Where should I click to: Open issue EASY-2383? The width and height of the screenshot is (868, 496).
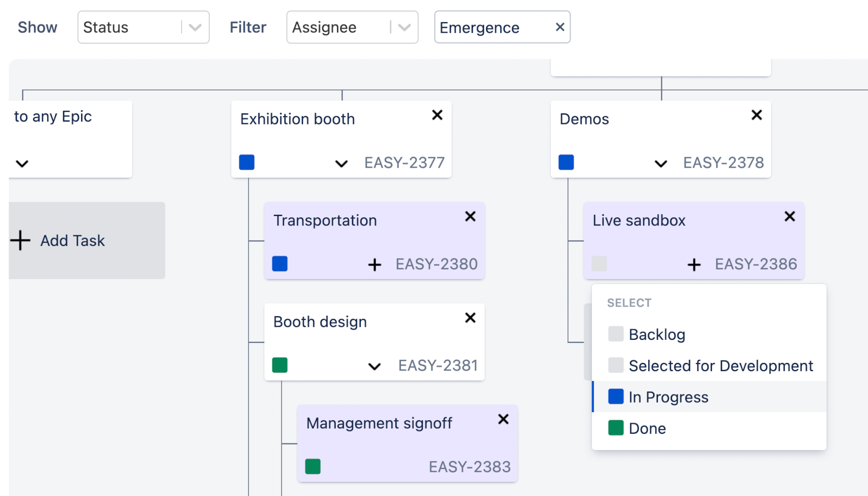(470, 467)
